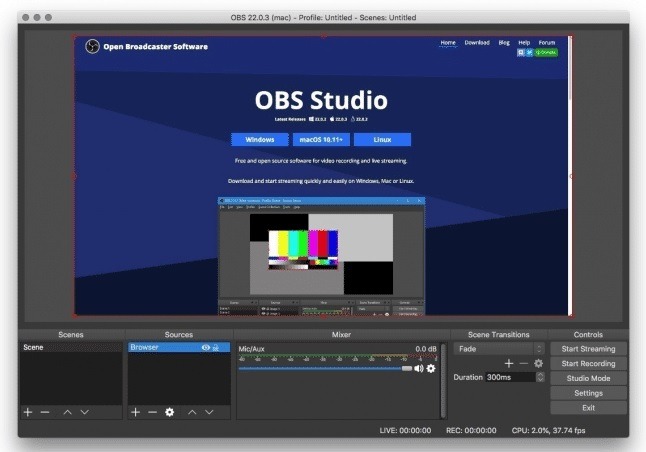Image resolution: width=646 pixels, height=452 pixels.
Task: Click the Exit button
Action: tap(588, 408)
